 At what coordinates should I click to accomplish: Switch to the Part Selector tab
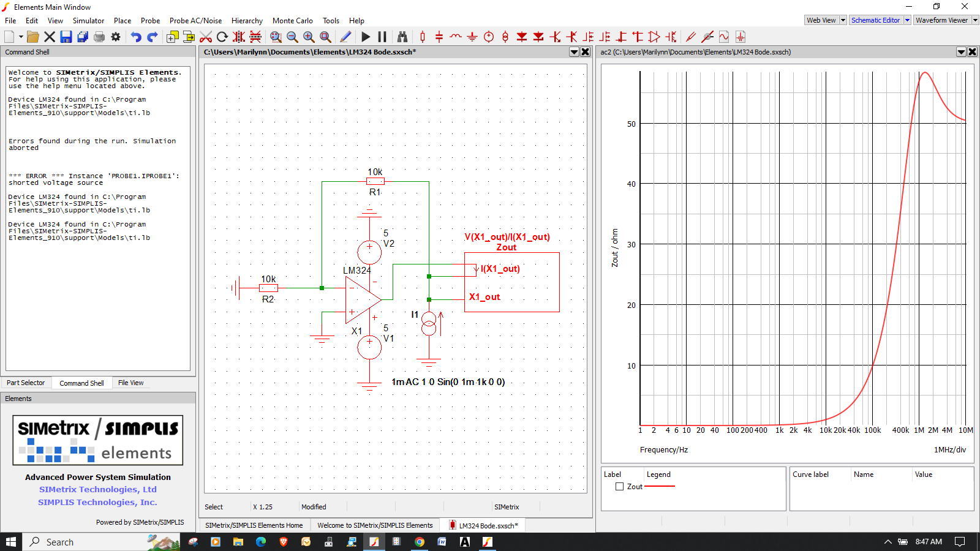[x=26, y=383]
